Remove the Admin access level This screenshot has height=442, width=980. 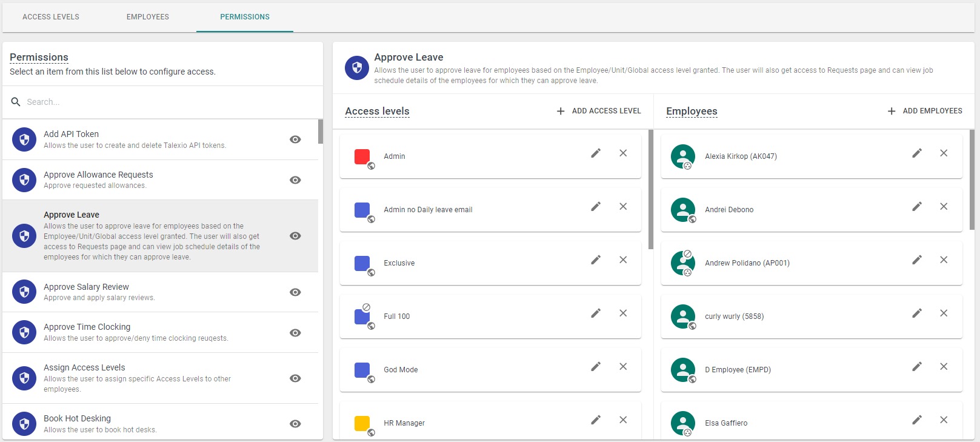623,153
